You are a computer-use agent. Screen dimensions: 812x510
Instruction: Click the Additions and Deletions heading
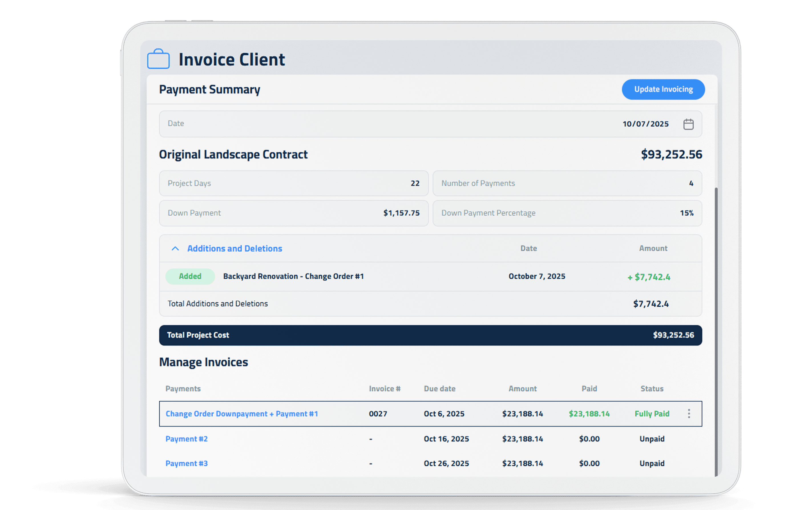(234, 248)
